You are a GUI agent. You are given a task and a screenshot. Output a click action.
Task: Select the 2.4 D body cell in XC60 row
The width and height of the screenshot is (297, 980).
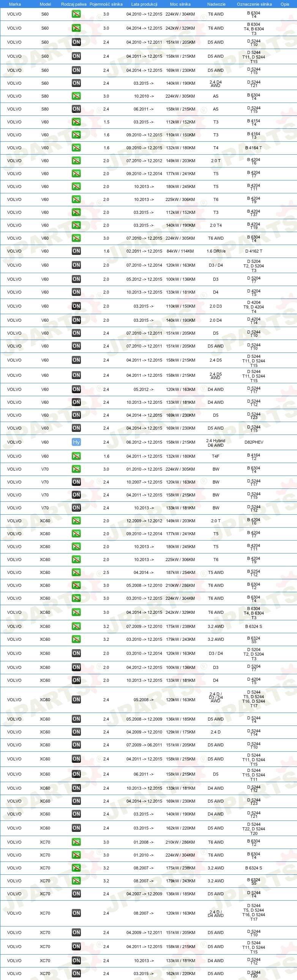pos(216,732)
